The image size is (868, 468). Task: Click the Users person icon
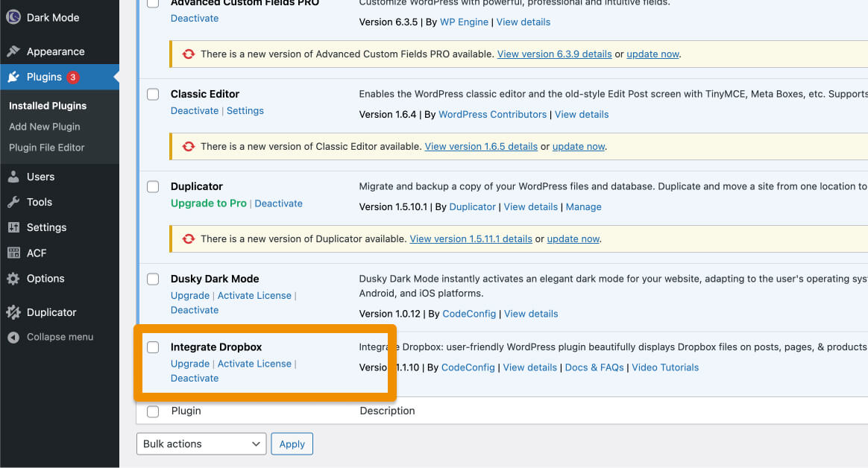click(13, 177)
